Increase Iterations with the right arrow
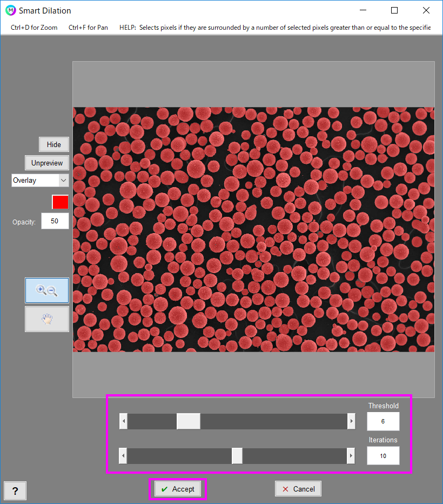 (351, 456)
